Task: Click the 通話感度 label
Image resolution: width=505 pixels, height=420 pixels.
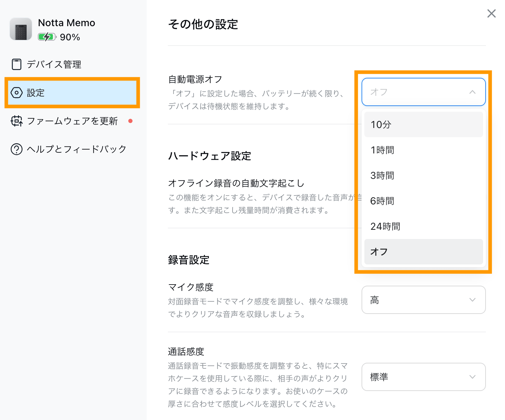Action: 186,351
